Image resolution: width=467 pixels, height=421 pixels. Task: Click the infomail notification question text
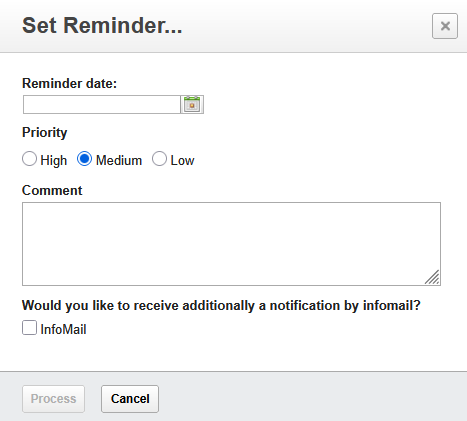[x=221, y=306]
